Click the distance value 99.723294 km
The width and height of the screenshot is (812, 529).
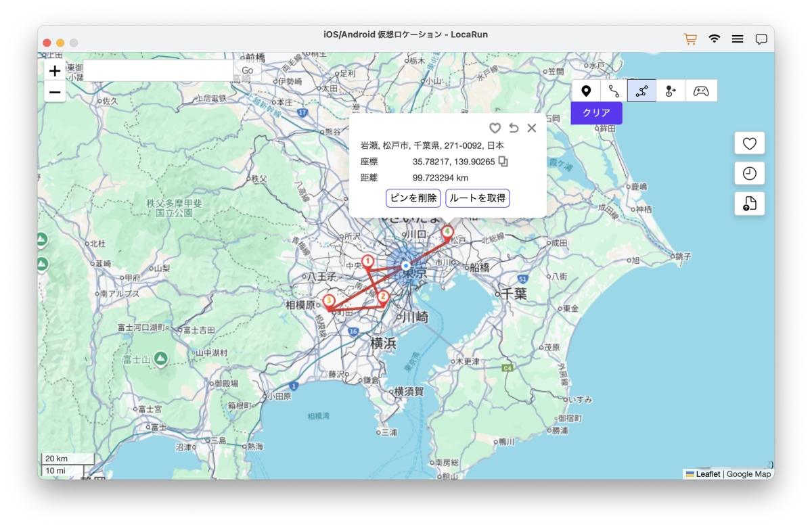[441, 178]
